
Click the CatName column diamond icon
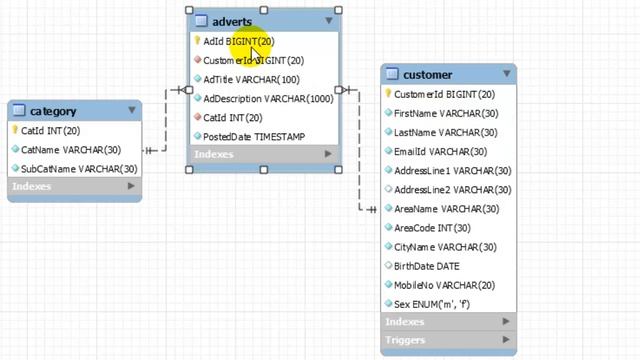[16, 149]
